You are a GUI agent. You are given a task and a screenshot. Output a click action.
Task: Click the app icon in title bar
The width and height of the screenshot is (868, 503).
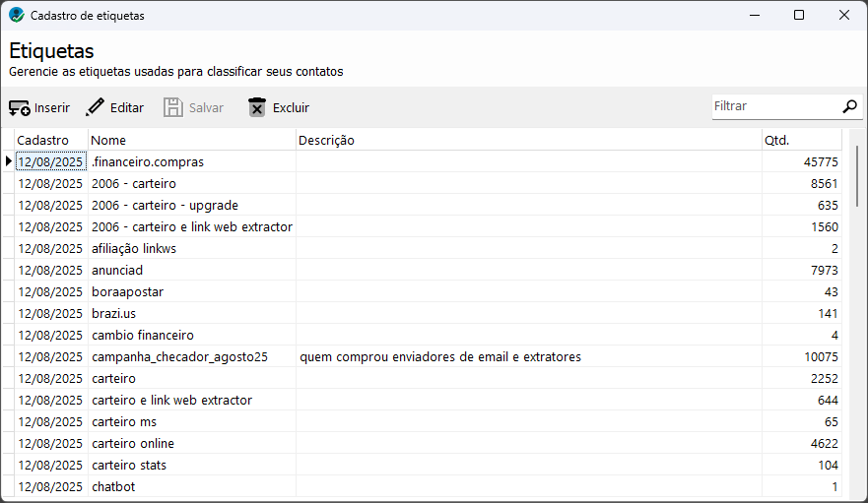(17, 15)
